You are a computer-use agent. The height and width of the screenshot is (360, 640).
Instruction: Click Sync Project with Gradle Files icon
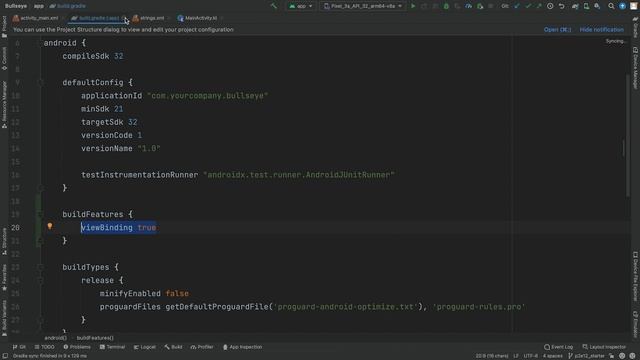tap(575, 6)
